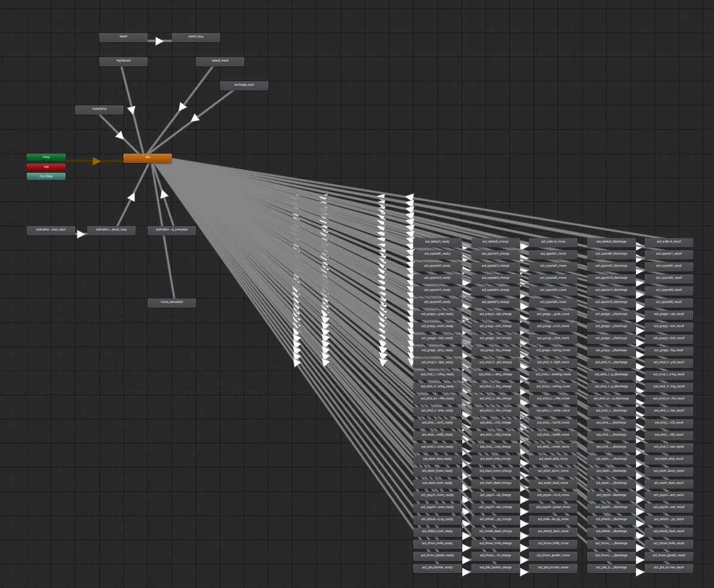This screenshot has width=714, height=588.
Task: Select the teal Any State node
Action: coord(46,177)
